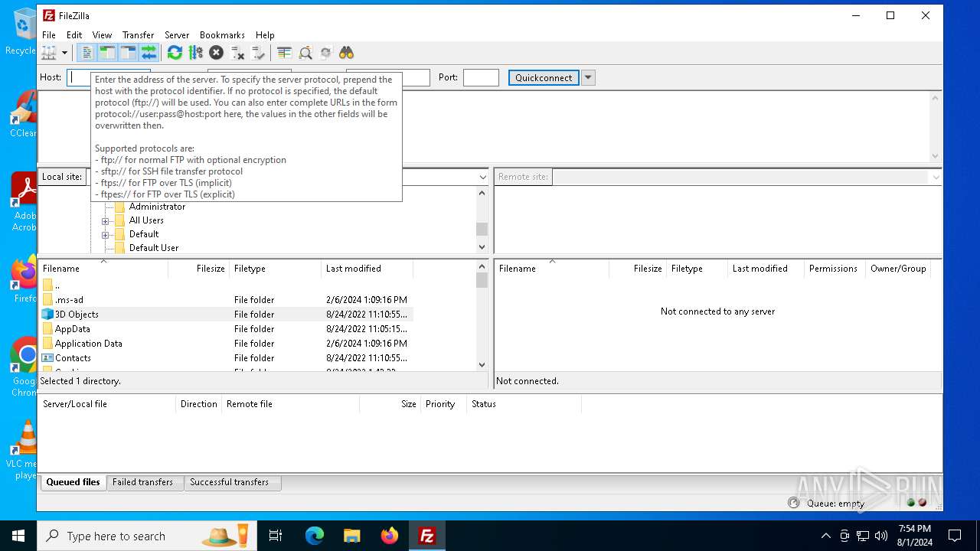
Task: Open the Local site path dropdown
Action: [x=482, y=177]
